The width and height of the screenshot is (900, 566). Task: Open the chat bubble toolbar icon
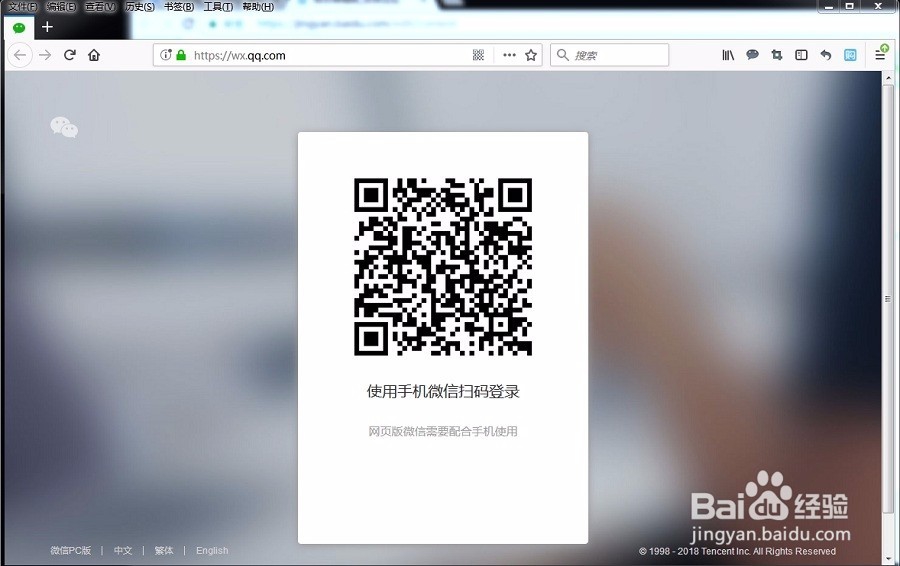click(752, 55)
